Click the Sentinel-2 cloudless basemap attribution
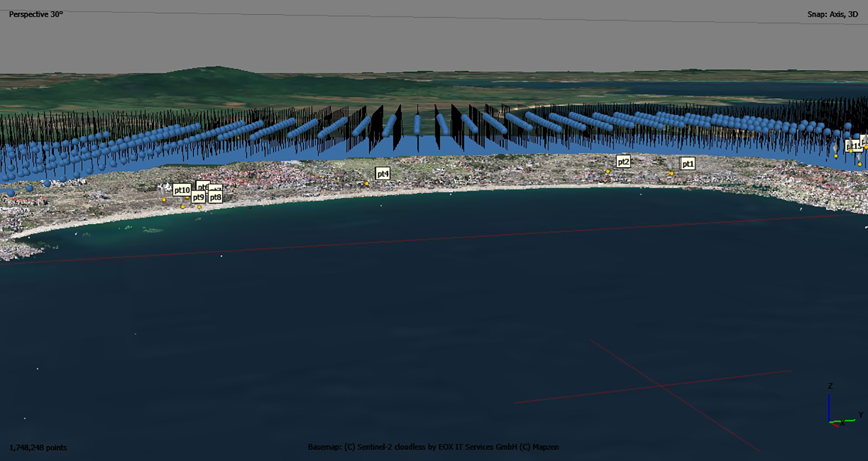Viewport: 868px width, 461px height. pyautogui.click(x=433, y=447)
